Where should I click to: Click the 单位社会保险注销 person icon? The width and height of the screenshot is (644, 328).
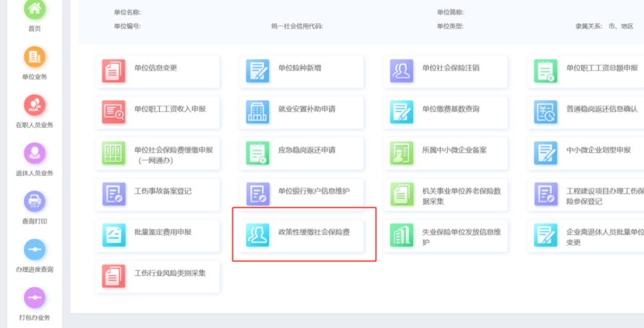[401, 71]
